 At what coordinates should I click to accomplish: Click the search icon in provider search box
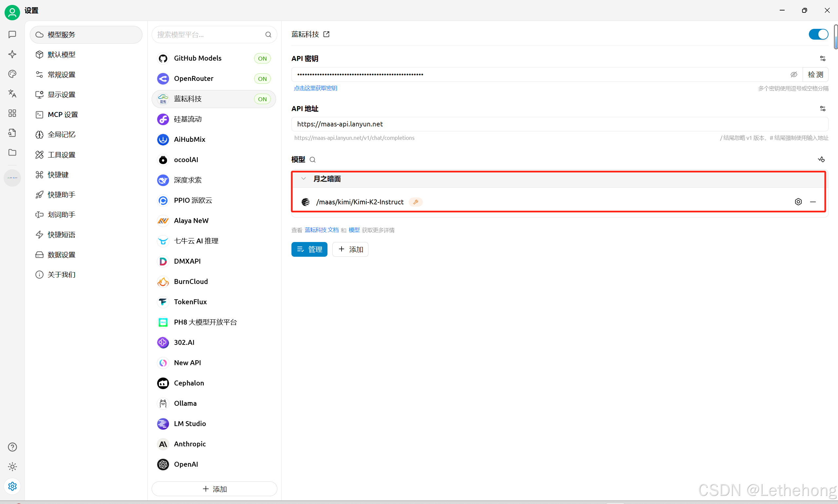[268, 35]
